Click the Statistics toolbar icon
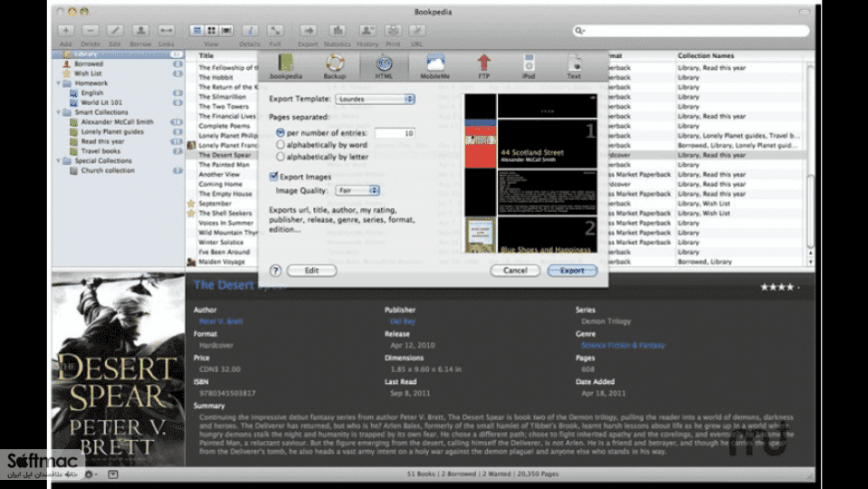Image resolution: width=868 pixels, height=489 pixels. (x=337, y=31)
